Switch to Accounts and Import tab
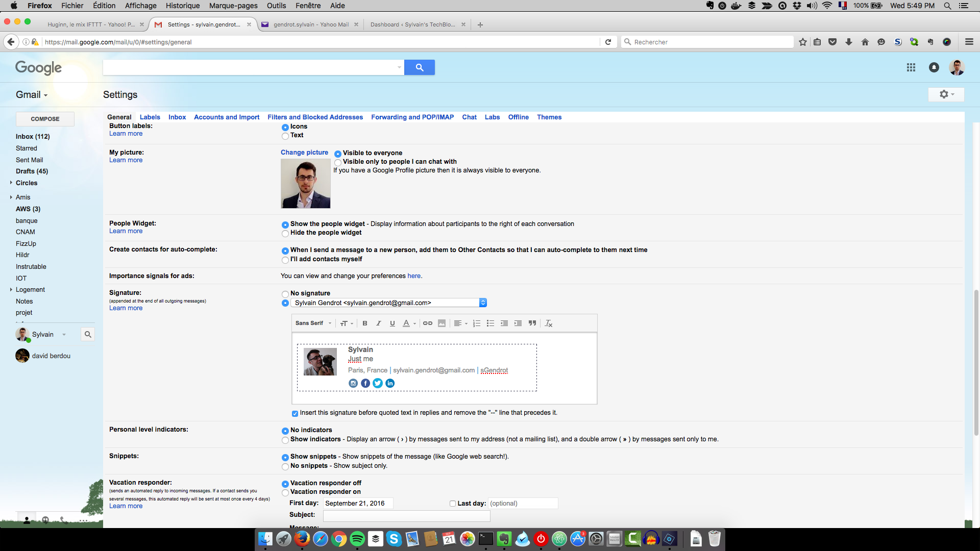Viewport: 980px width, 551px height. 227,117
